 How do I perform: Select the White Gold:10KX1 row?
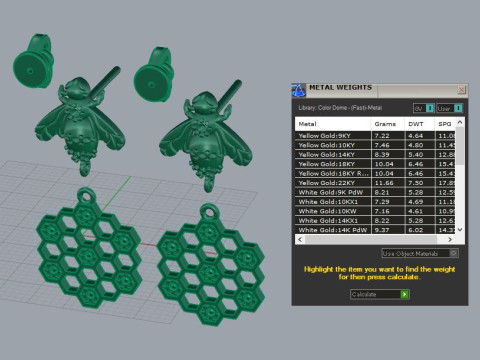pos(375,202)
